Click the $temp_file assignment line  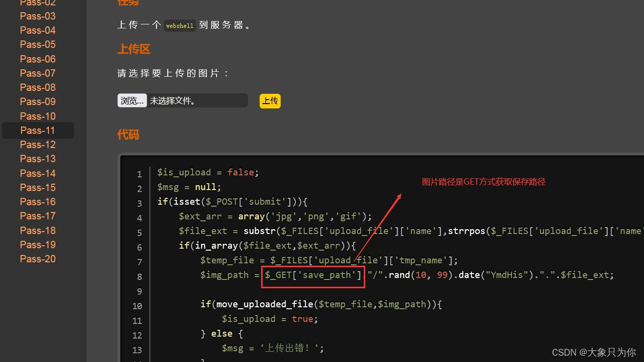(329, 260)
